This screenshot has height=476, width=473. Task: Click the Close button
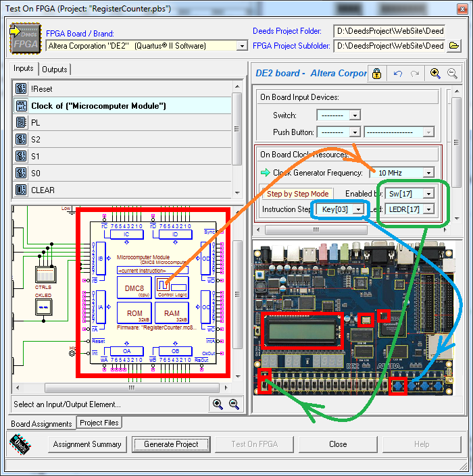pyautogui.click(x=338, y=444)
